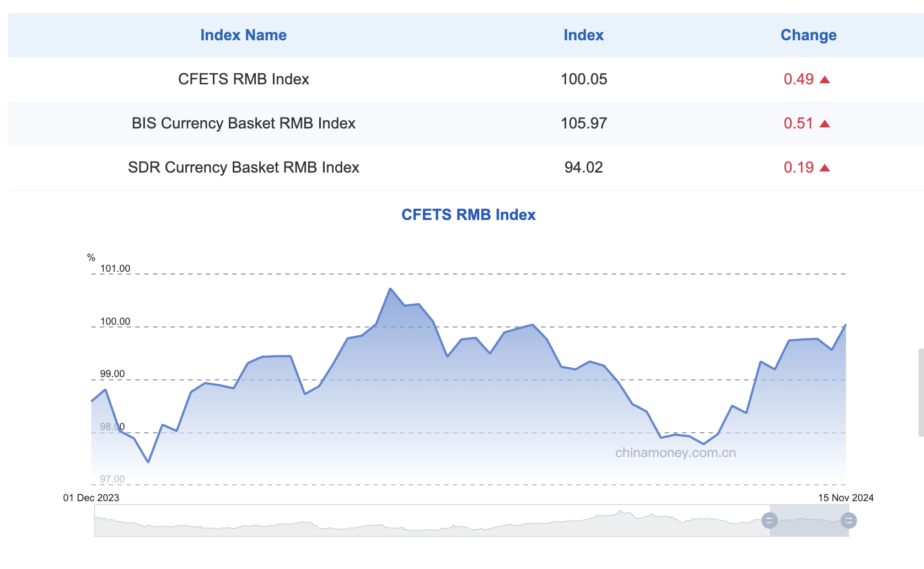The height and width of the screenshot is (569, 924).
Task: Click the 01 Dec 2023 start date label
Action: [91, 498]
